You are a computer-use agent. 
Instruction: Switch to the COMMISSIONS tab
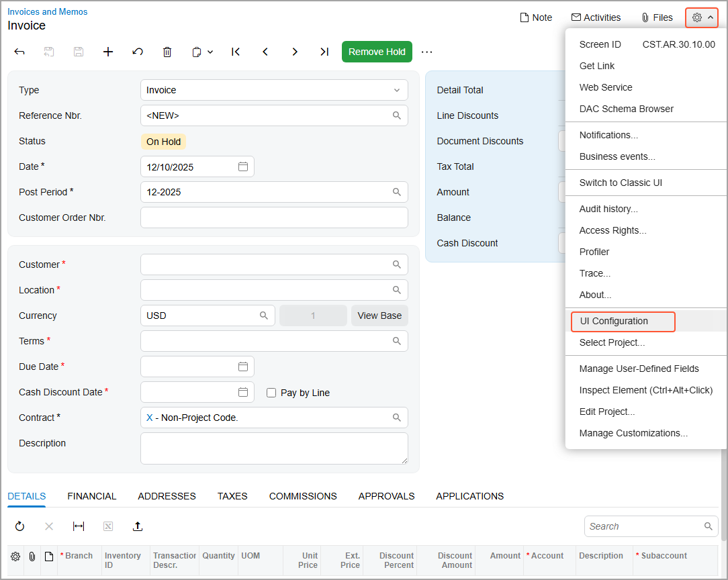(303, 496)
